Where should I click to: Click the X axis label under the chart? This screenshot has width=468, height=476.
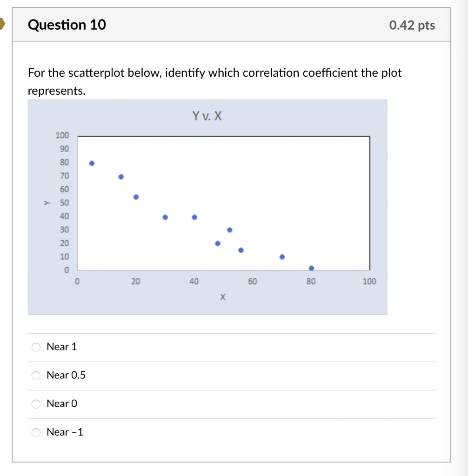point(223,297)
